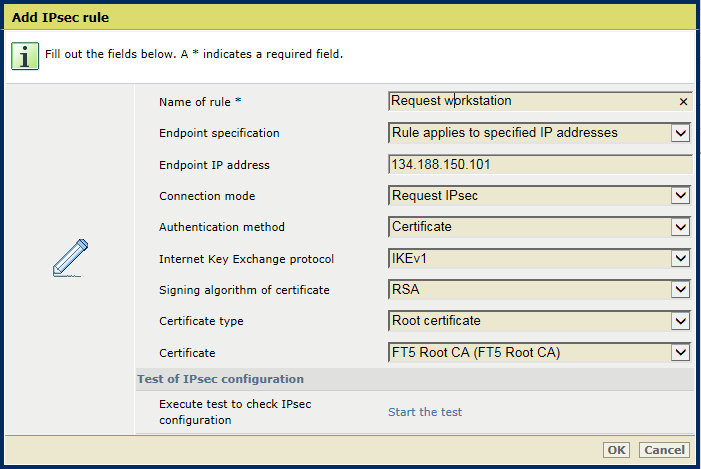Expand the Certificate type dropdown arrow
The height and width of the screenshot is (469, 701).
pos(680,321)
